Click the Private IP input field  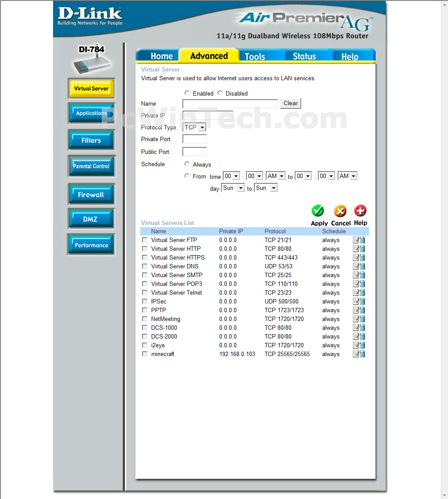pos(208,115)
